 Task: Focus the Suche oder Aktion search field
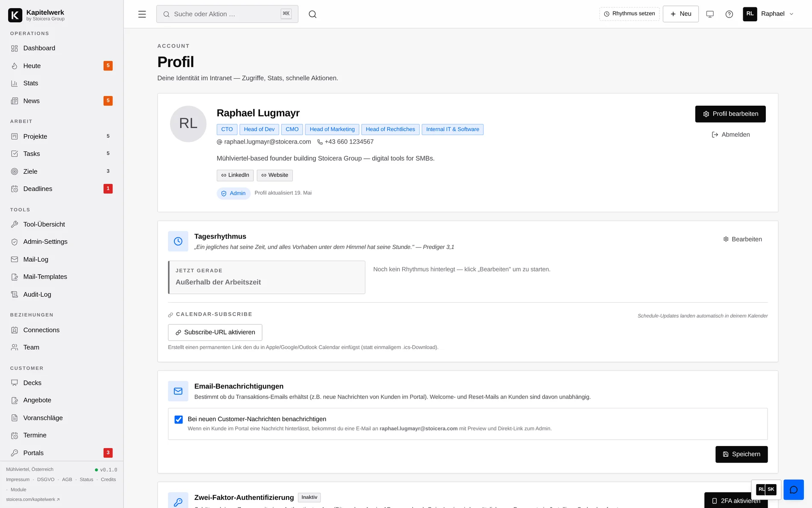(x=227, y=14)
